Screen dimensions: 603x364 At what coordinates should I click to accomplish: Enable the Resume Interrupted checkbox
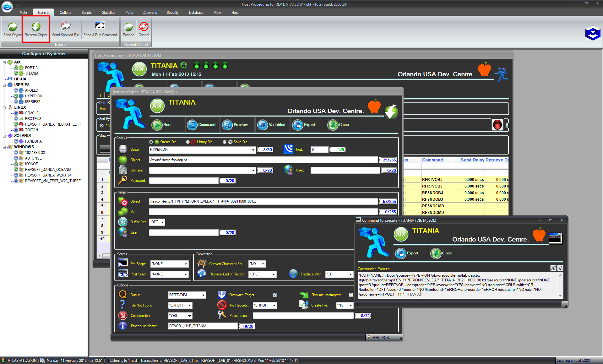click(x=351, y=295)
